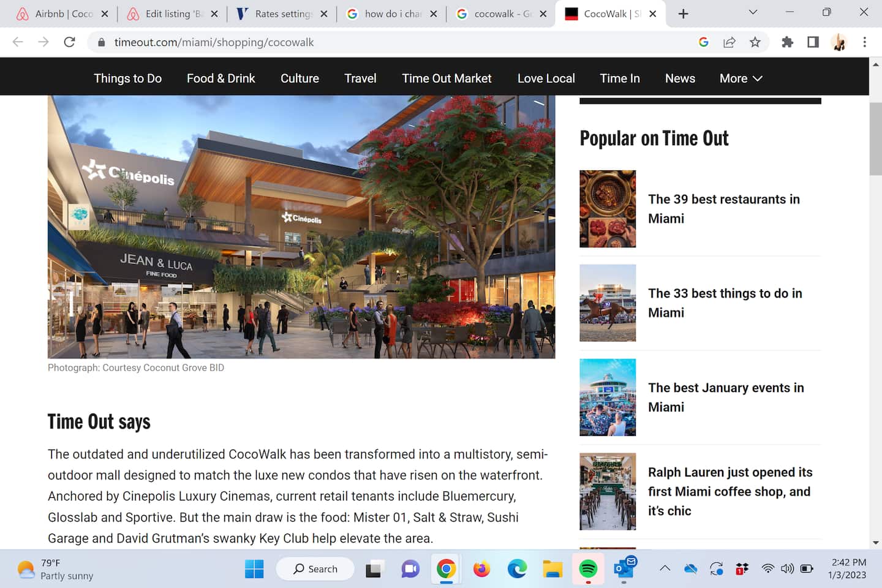This screenshot has width=882, height=588.
Task: Open the best January events in Miami article
Action: pos(726,398)
